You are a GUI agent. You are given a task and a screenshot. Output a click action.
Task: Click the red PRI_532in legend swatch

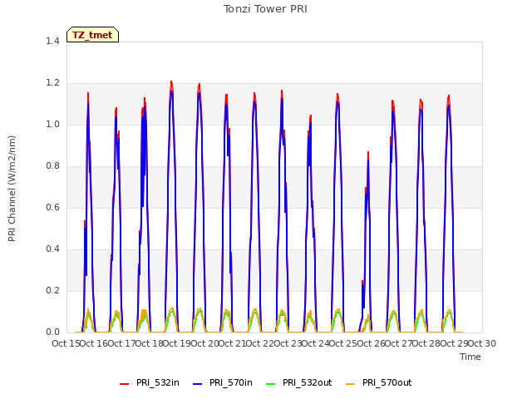tap(124, 384)
